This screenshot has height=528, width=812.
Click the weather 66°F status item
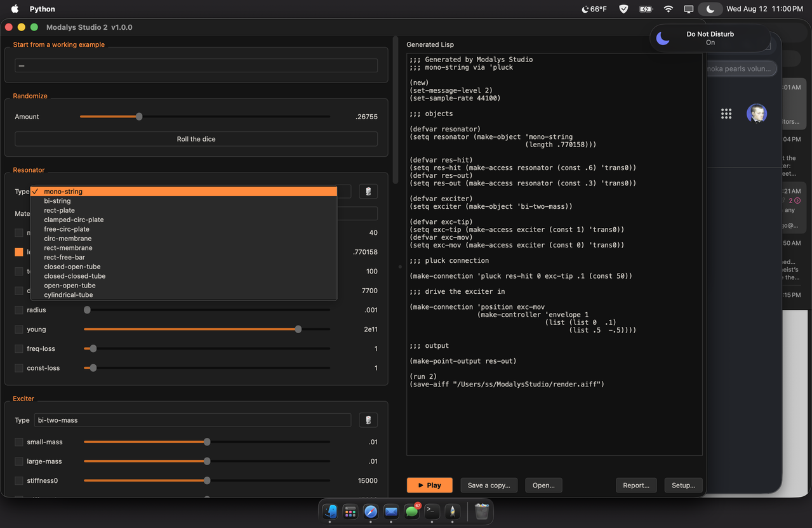click(594, 9)
